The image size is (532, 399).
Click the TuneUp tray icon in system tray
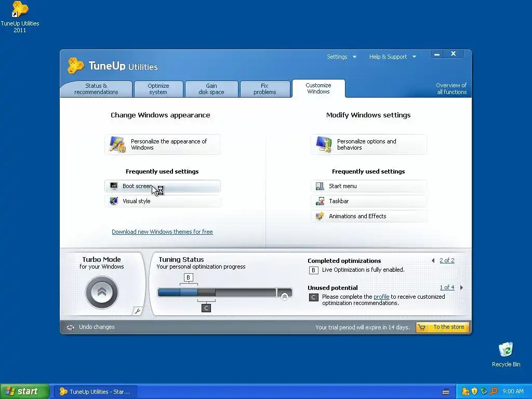pyautogui.click(x=465, y=392)
